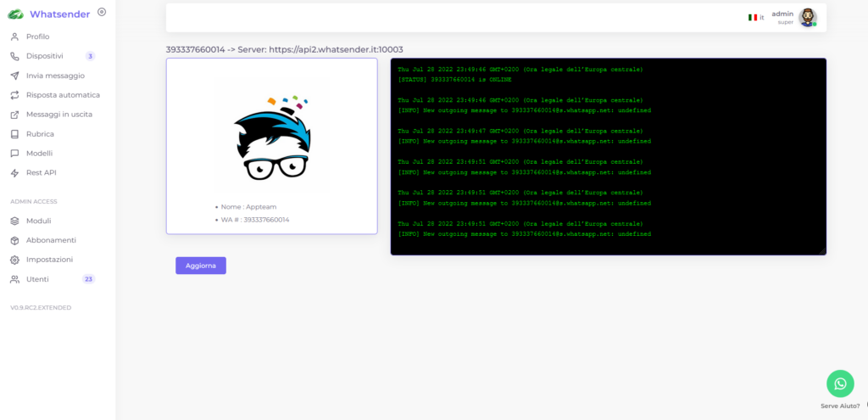Click the admin username text
The height and width of the screenshot is (420, 868).
pyautogui.click(x=782, y=14)
